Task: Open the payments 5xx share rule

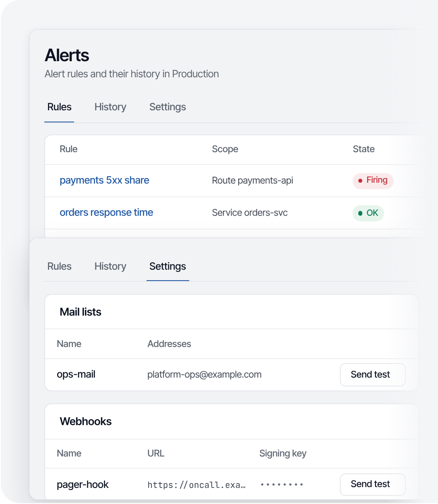Action: (x=104, y=180)
